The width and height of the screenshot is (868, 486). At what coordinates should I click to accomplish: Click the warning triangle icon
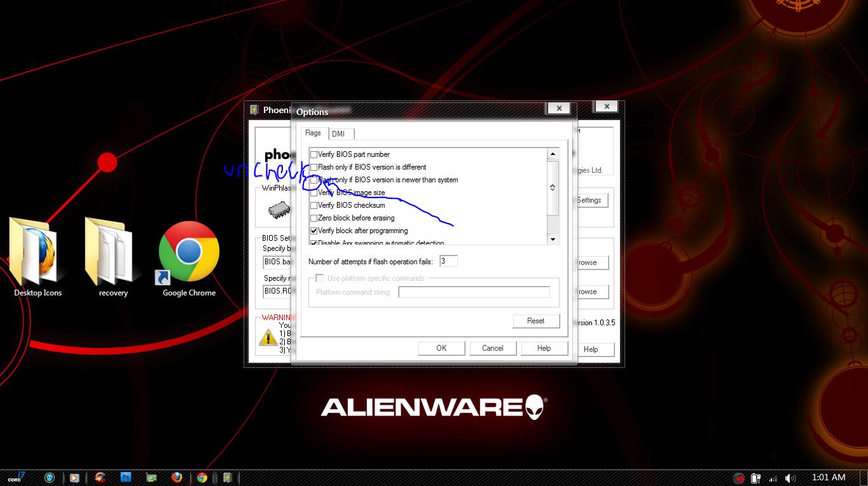[x=268, y=337]
